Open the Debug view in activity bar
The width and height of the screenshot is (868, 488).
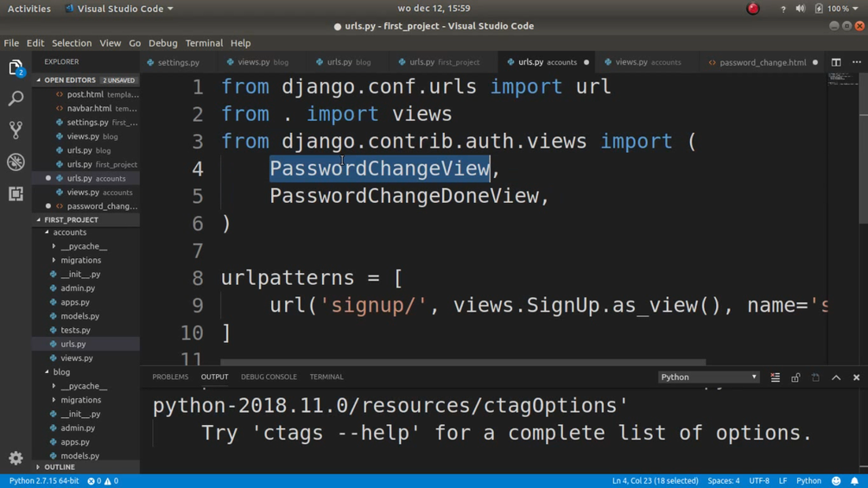tap(16, 162)
